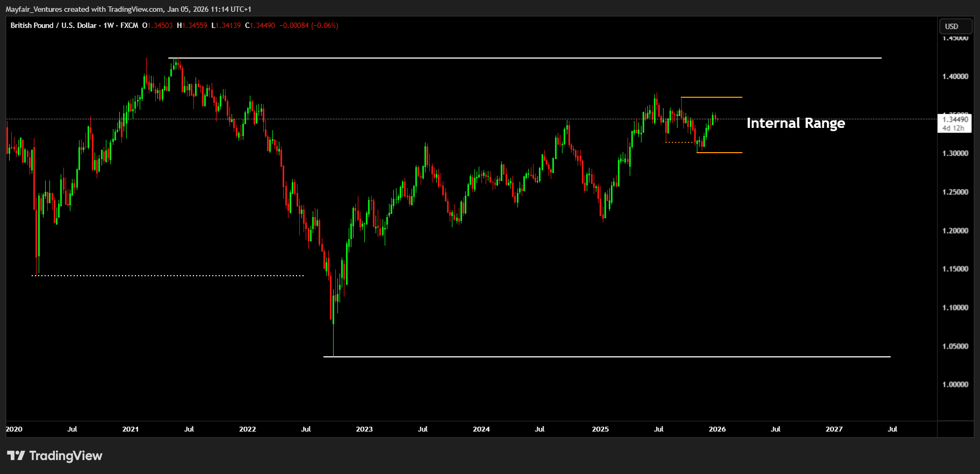This screenshot has width=980, height=474.
Task: Click the 2023 label on time axis
Action: (x=364, y=429)
